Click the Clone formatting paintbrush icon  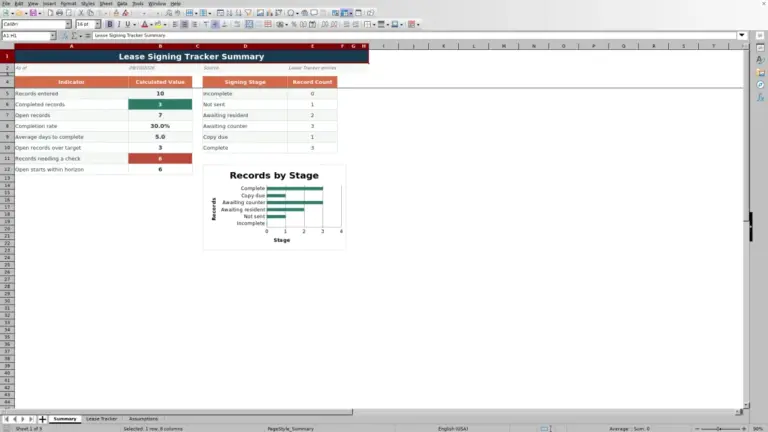116,13
